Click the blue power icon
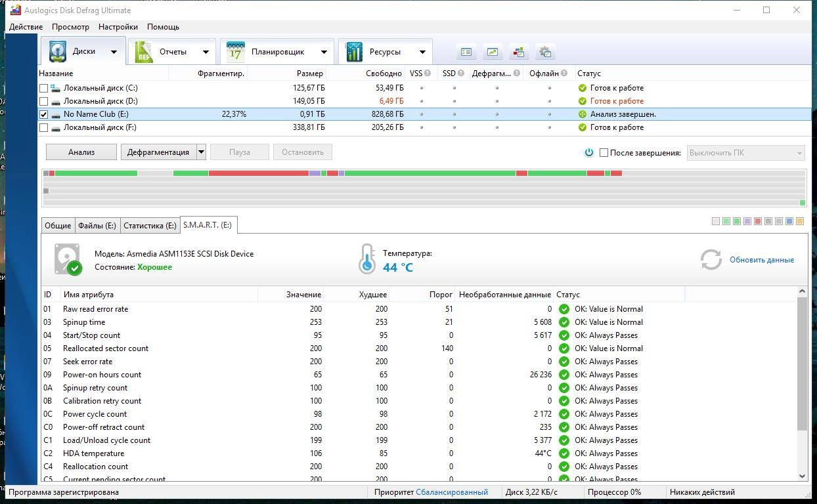 point(589,152)
